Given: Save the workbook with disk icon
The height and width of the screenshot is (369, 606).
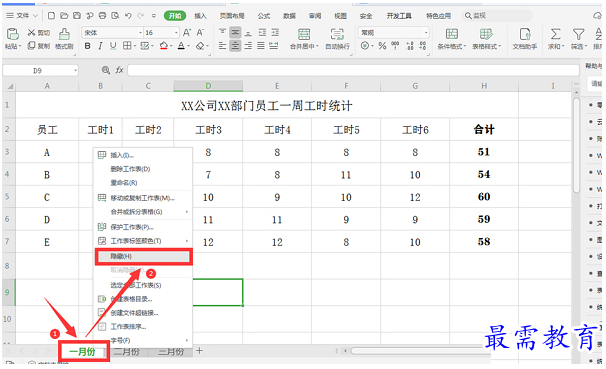Looking at the screenshot, I should (x=77, y=15).
